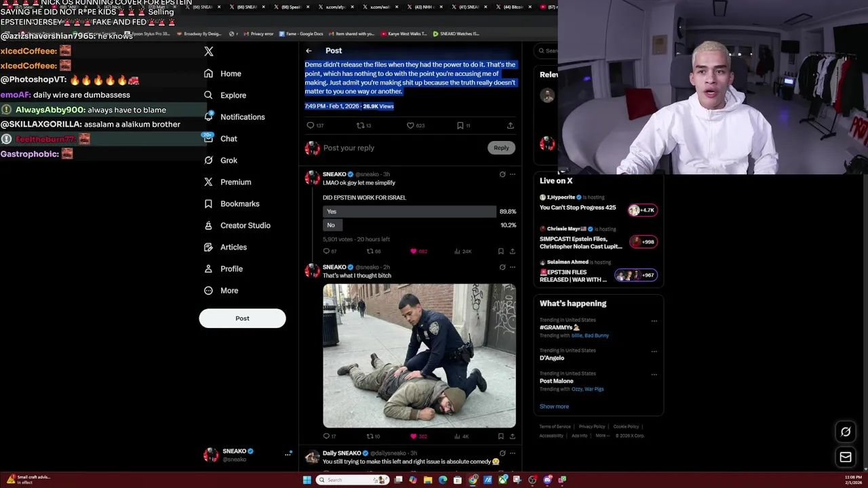Click Show more under trends
868x488 pixels.
coord(554,407)
